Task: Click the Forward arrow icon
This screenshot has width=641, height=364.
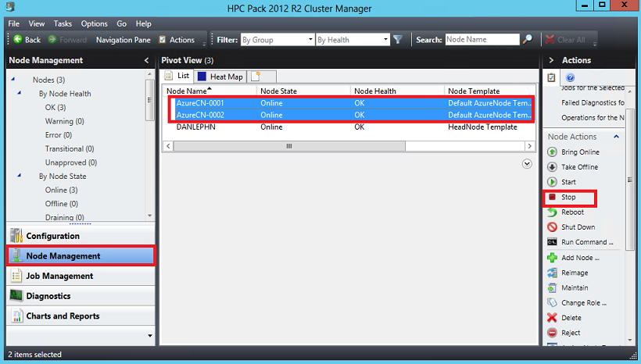Action: (52, 39)
